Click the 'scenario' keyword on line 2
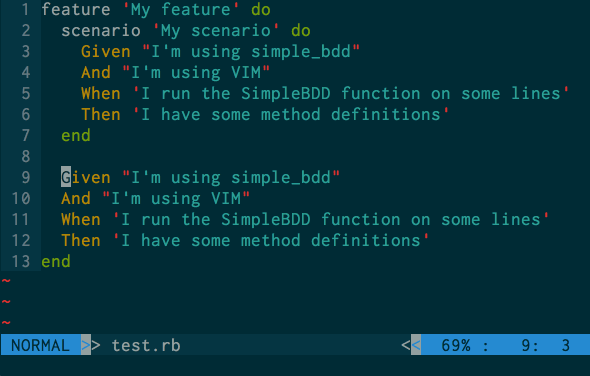This screenshot has width=590, height=376. coord(101,30)
